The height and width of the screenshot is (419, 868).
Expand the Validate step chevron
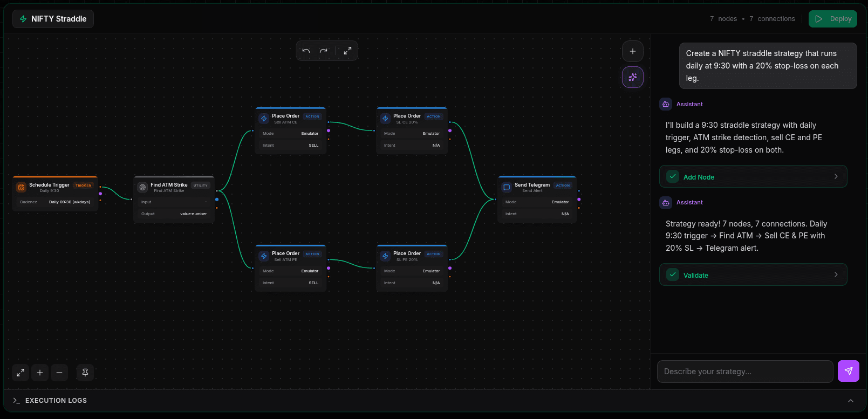point(836,274)
